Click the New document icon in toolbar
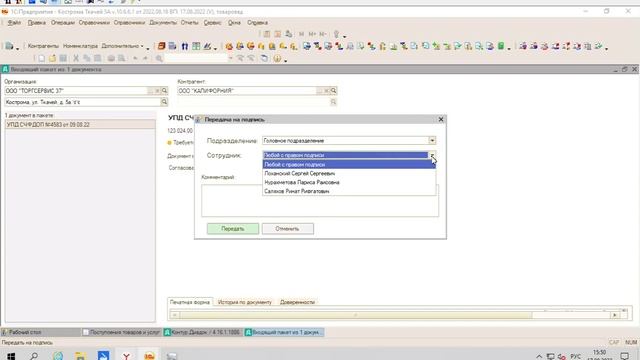The image size is (640, 360). click(41, 58)
